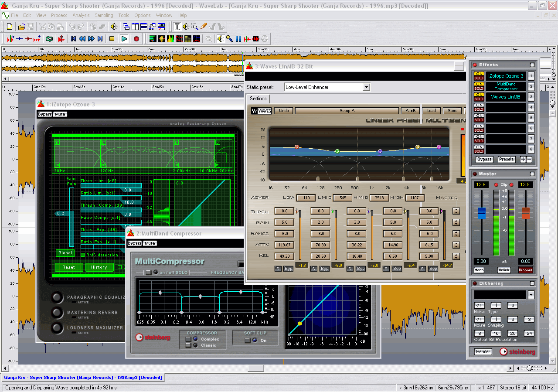Open the Static preset dropdown
This screenshot has height=392, width=558.
point(366,87)
